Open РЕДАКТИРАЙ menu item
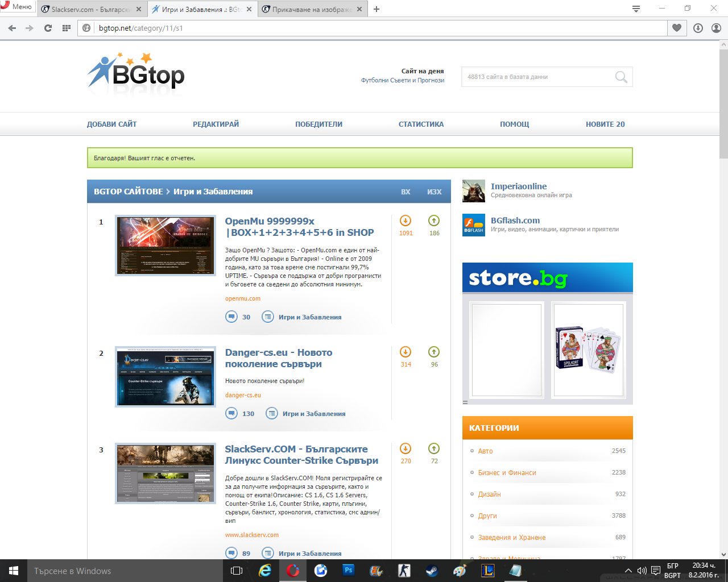728x582 pixels. 216,124
